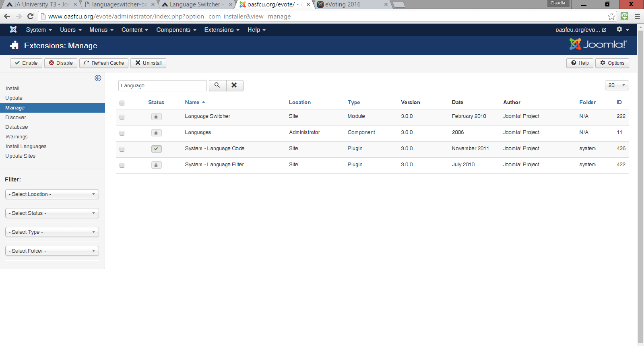Screen dimensions: 644x346
Task: Close the JA University T3 tab
Action: pyautogui.click(x=75, y=4)
